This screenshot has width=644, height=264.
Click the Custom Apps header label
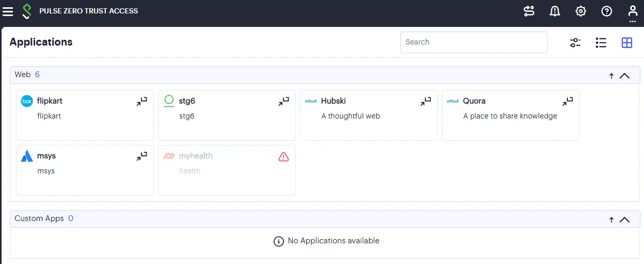39,218
